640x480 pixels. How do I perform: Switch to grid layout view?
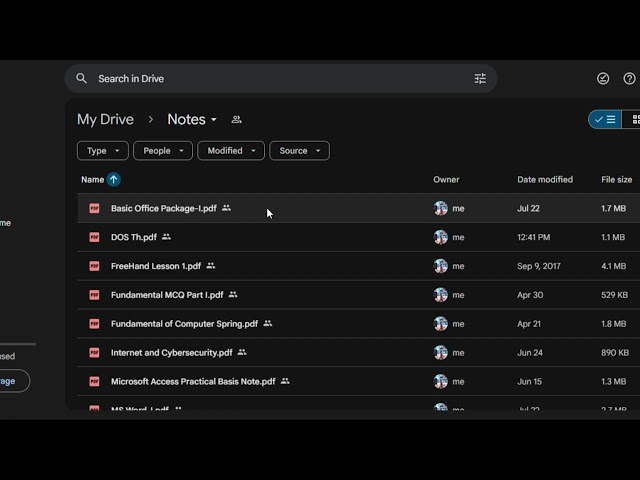pos(632,120)
